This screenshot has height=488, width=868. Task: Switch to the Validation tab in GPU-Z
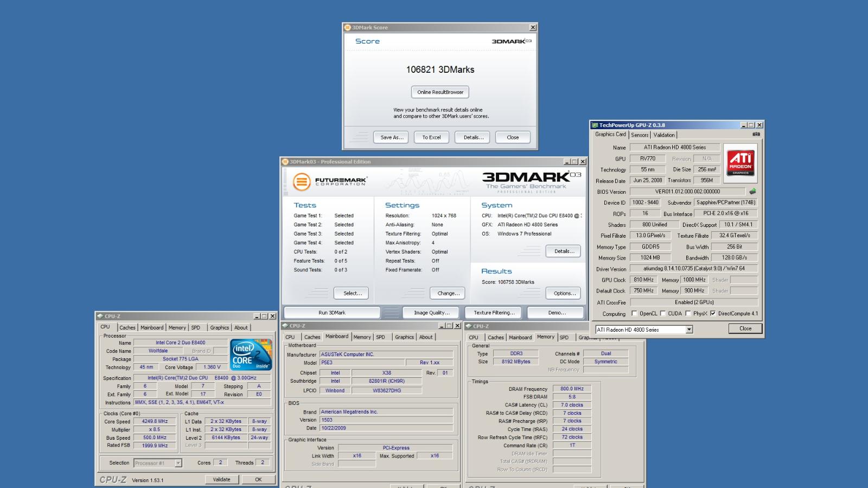(664, 135)
